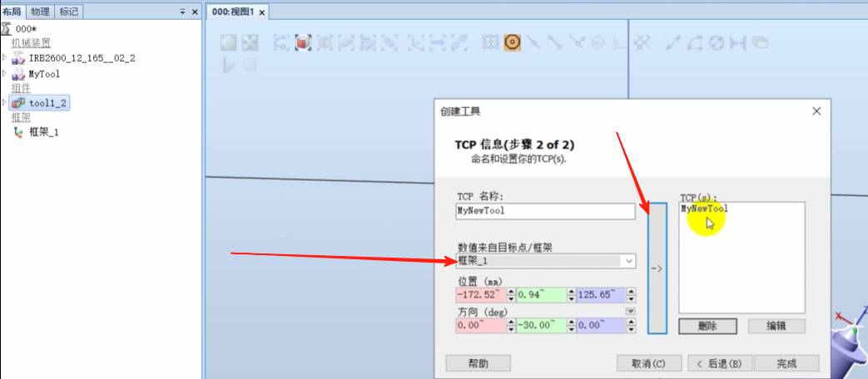Start simulation with the play icon
The image size is (868, 379).
point(229,65)
